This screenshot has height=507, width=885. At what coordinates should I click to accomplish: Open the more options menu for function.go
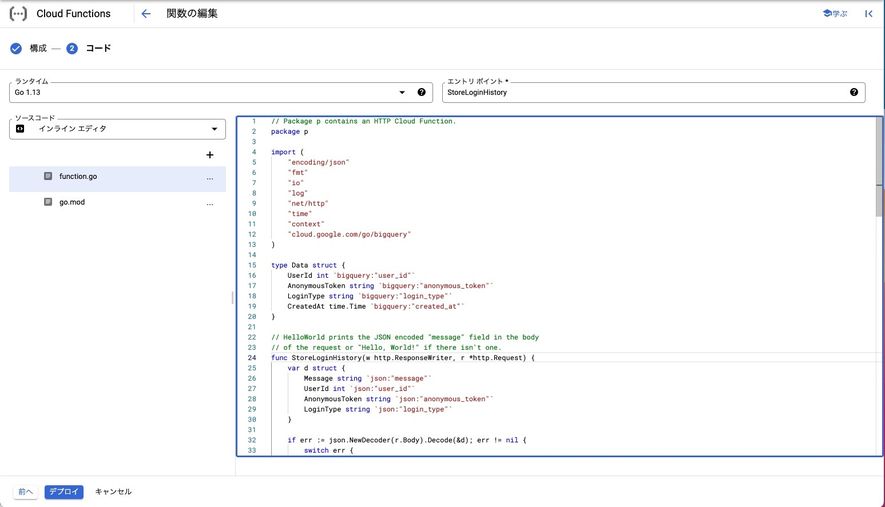(x=210, y=178)
